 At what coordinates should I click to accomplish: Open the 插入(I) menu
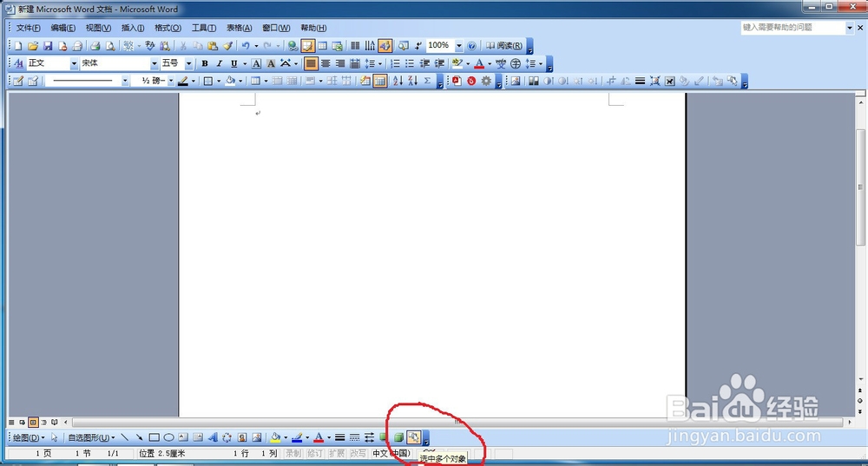click(133, 28)
